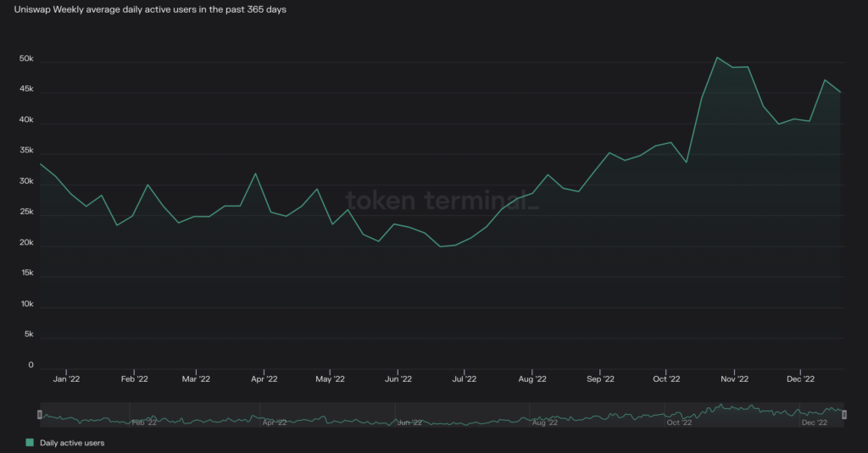This screenshot has width=868, height=453.
Task: Click the 20k y-axis label
Action: 26,243
